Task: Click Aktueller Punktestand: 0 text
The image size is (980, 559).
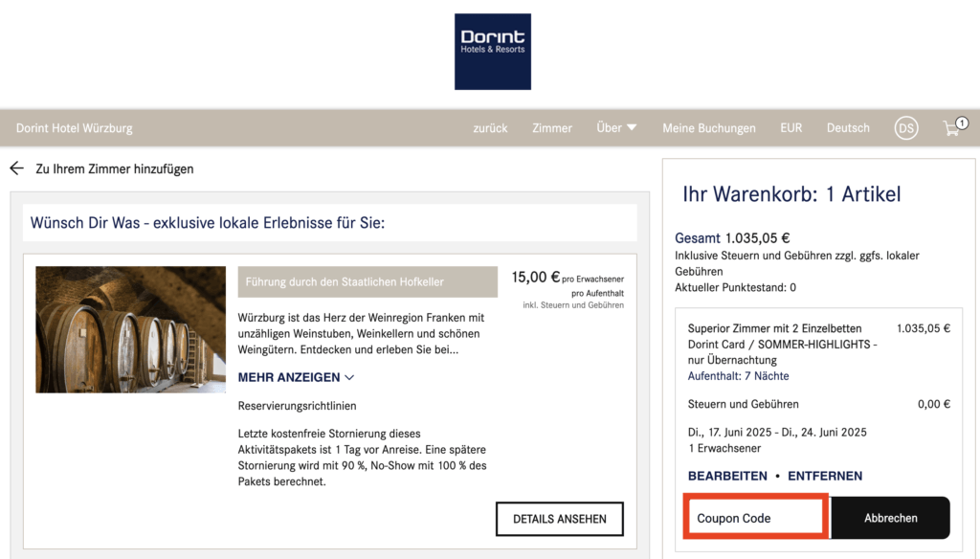Action: coord(735,287)
